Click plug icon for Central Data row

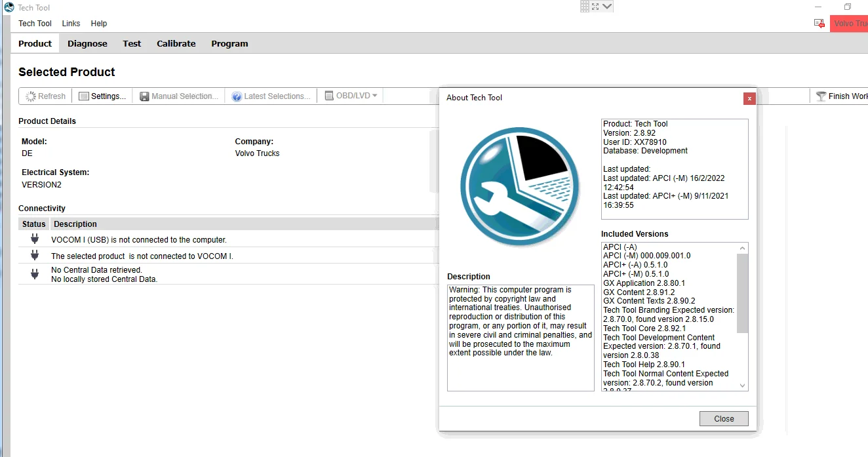pos(35,274)
